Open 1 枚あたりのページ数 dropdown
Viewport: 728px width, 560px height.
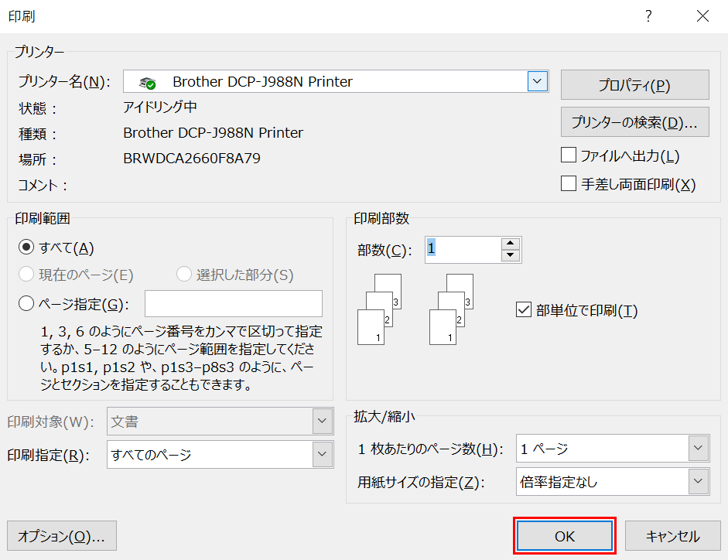click(x=699, y=449)
